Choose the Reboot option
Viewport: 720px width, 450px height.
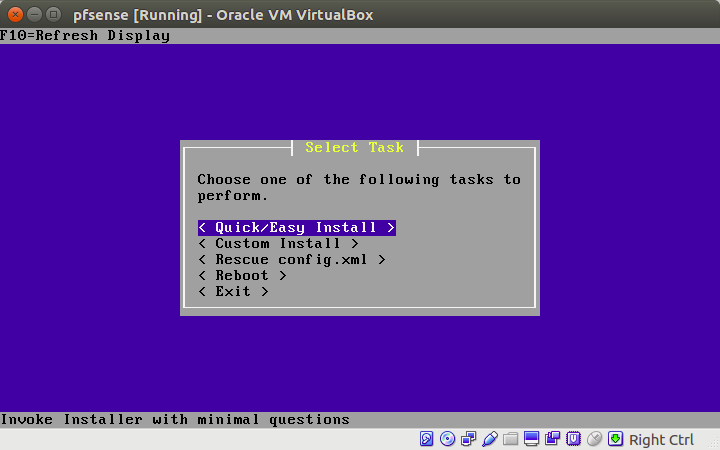pyautogui.click(x=242, y=276)
